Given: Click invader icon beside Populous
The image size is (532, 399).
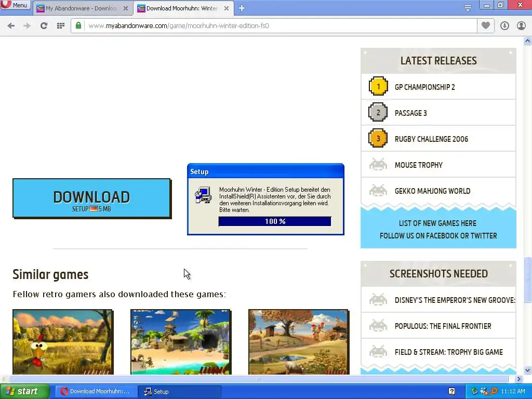Looking at the screenshot, I should (x=378, y=326).
